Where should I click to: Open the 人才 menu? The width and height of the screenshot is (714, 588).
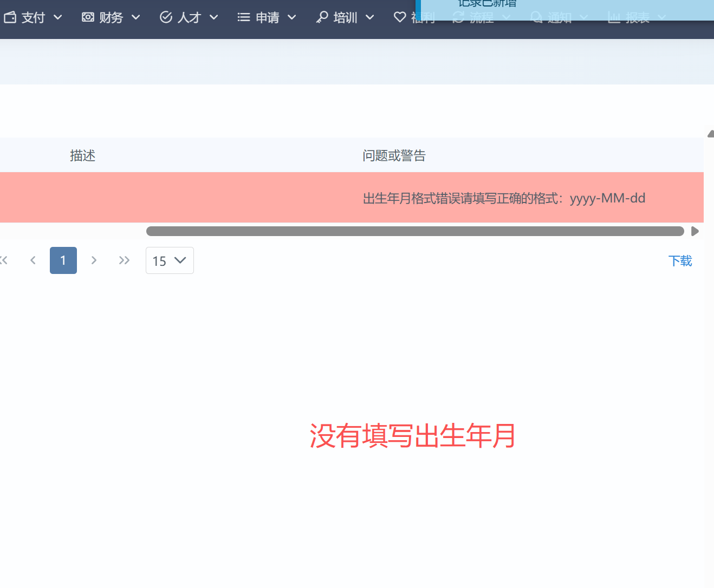click(x=189, y=17)
